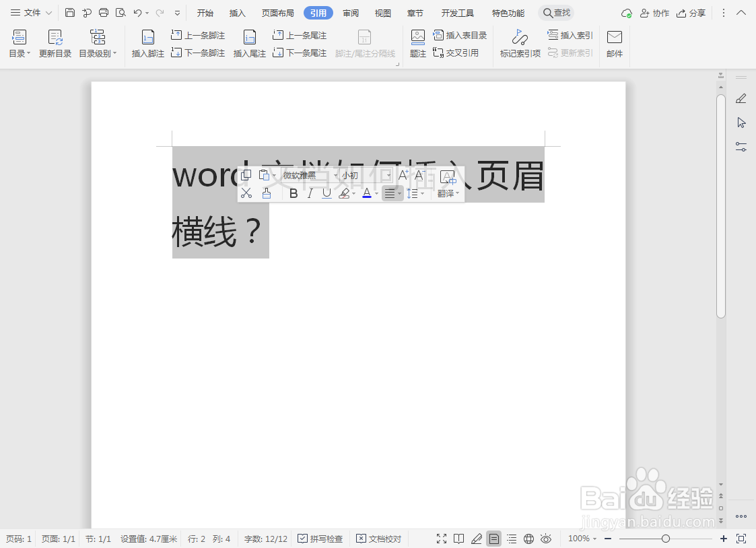The height and width of the screenshot is (548, 756).
Task: Click the Save icon in quick access toolbar
Action: click(70, 13)
